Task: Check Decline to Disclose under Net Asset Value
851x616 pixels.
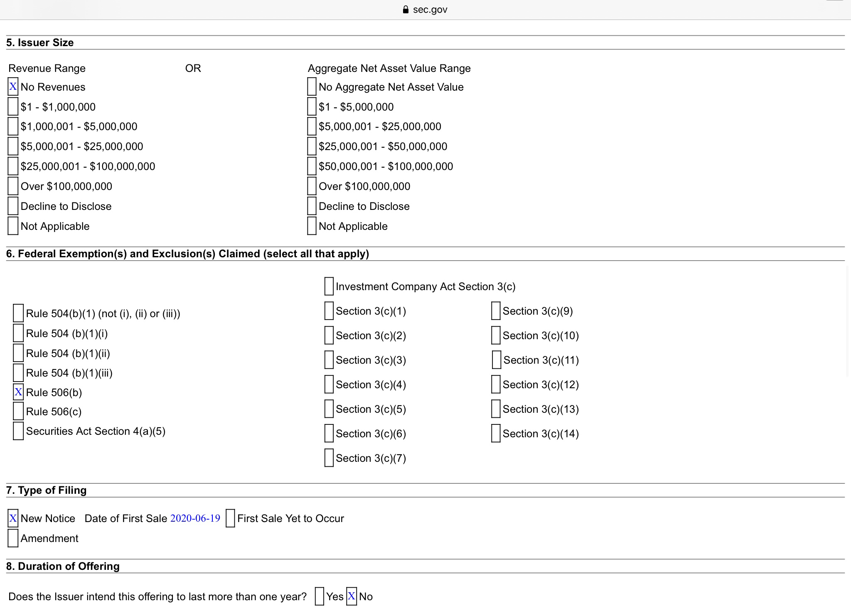Action: point(312,206)
